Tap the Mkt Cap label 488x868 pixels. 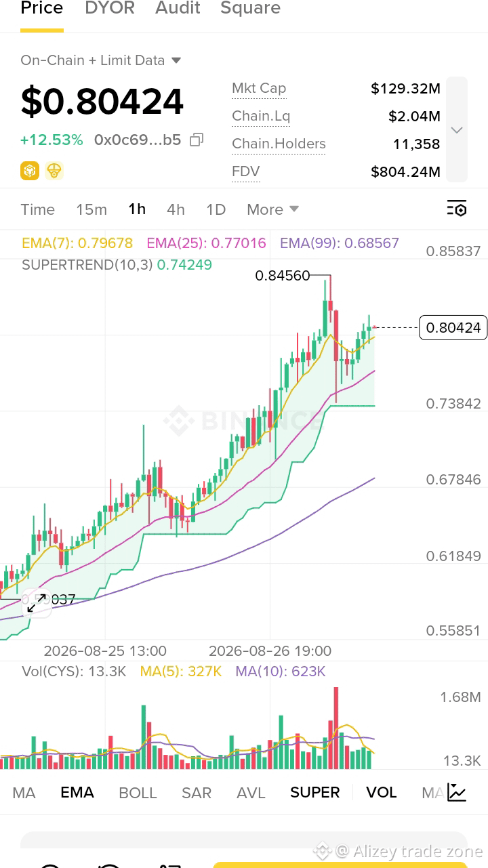coord(259,88)
